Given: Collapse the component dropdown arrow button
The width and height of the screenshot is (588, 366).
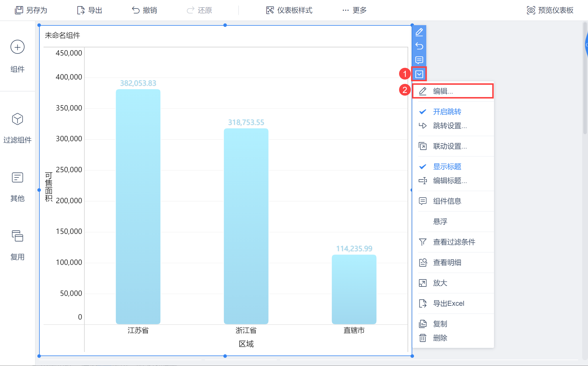Looking at the screenshot, I should point(419,74).
